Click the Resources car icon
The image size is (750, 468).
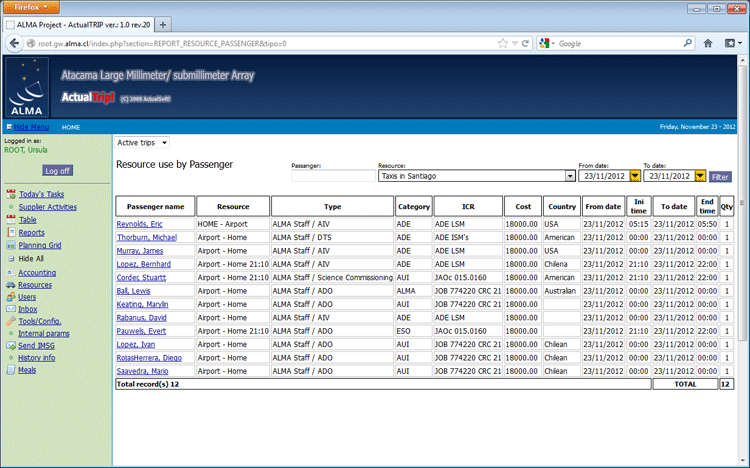pyautogui.click(x=10, y=285)
